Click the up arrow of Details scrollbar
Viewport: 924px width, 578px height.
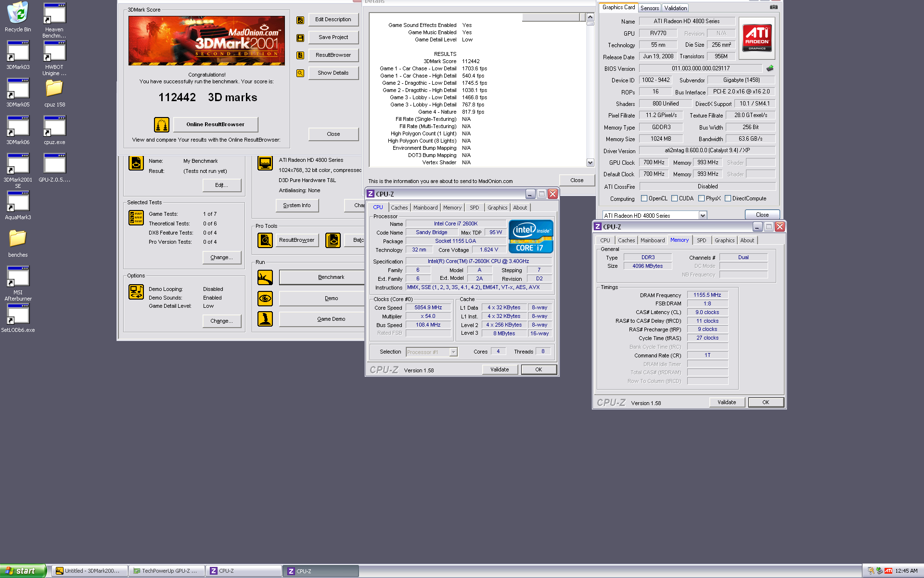click(x=590, y=17)
